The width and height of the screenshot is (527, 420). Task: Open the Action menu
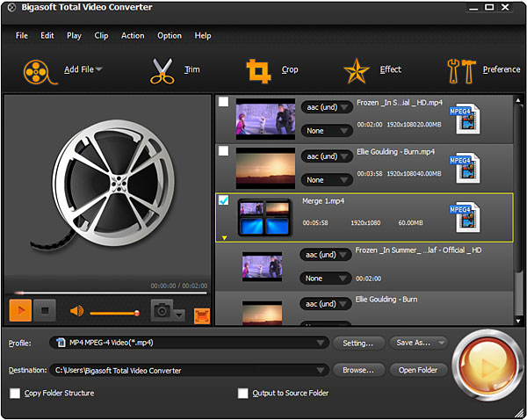pos(133,36)
